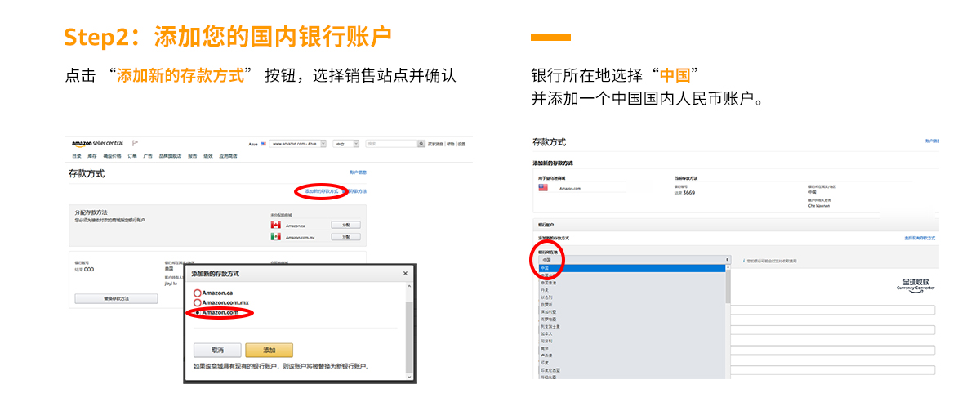Click the 买家消息 link in header
This screenshot has width=980, height=398.
437,144
